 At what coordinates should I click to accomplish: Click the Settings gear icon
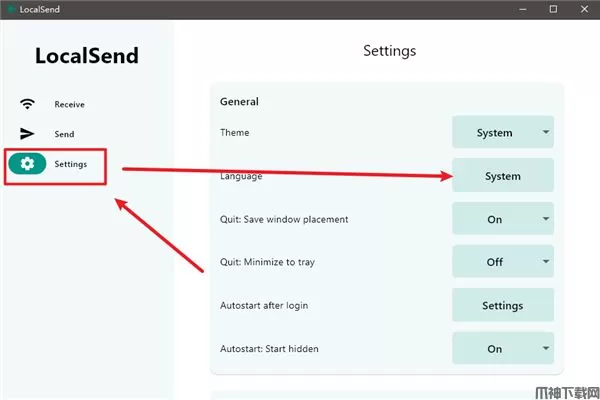(x=27, y=164)
